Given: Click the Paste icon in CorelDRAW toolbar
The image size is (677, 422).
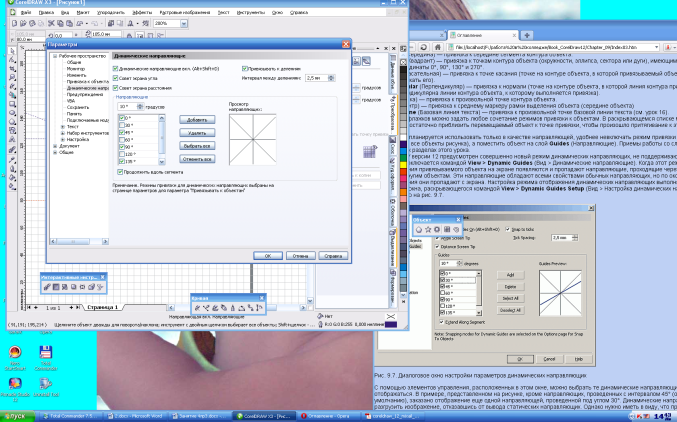Looking at the screenshot, I should (x=69, y=23).
